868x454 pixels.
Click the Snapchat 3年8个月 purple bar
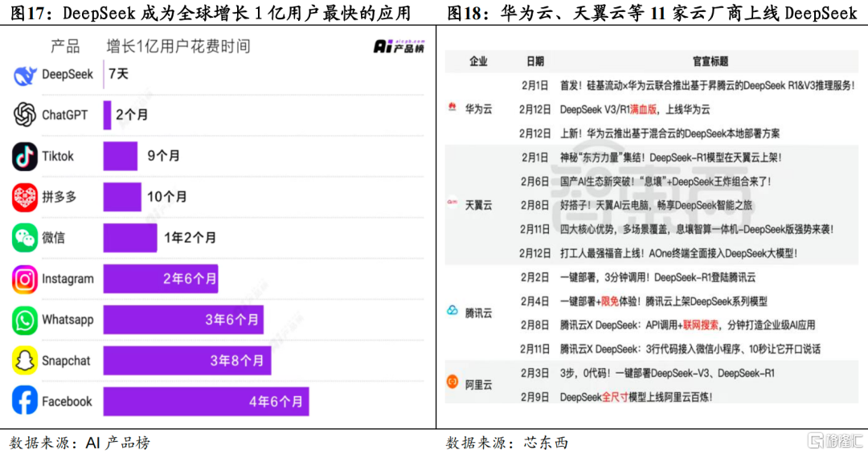(187, 361)
